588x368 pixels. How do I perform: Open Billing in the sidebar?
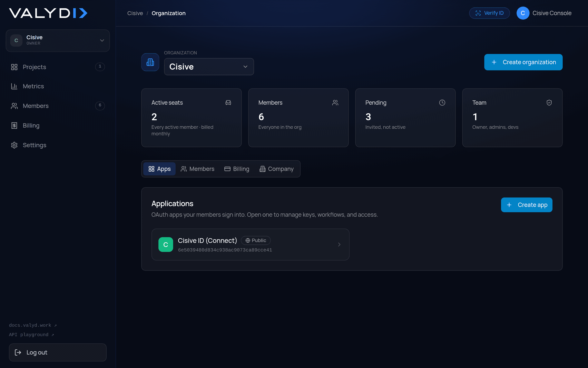tap(58, 125)
